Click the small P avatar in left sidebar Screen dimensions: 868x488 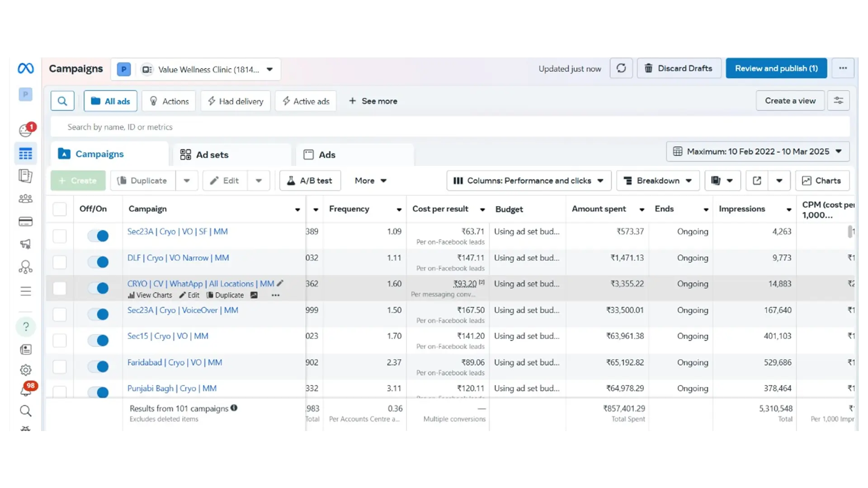[26, 94]
